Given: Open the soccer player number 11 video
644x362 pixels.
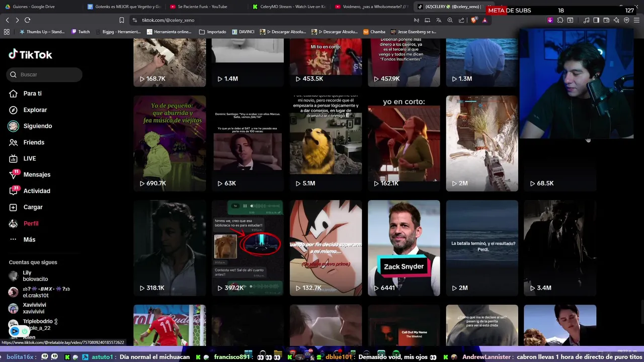Looking at the screenshot, I should (170, 325).
